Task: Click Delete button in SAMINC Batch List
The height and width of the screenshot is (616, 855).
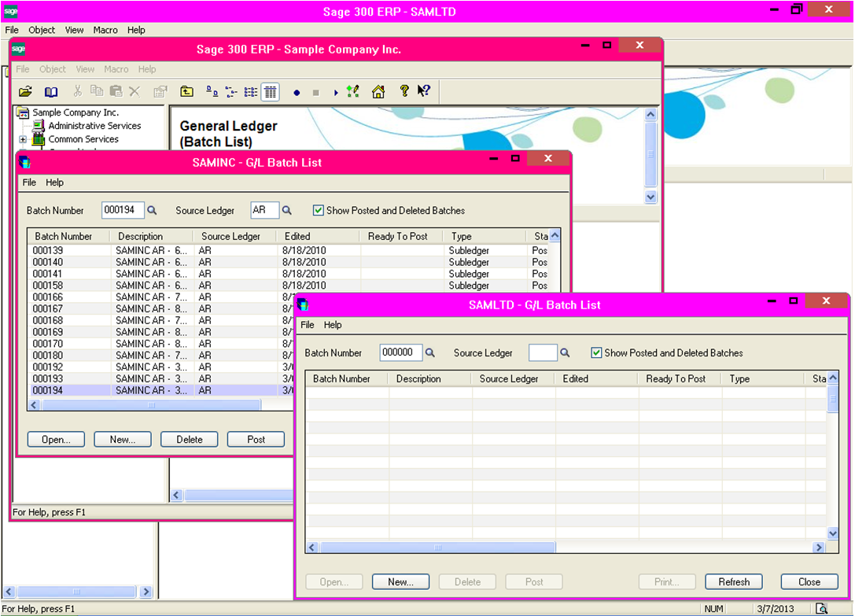Action: tap(190, 439)
